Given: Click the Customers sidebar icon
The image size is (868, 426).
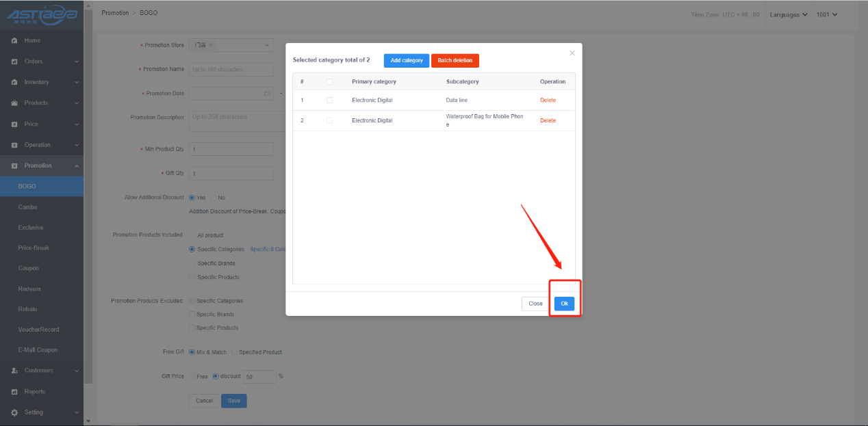Looking at the screenshot, I should pyautogui.click(x=14, y=371).
